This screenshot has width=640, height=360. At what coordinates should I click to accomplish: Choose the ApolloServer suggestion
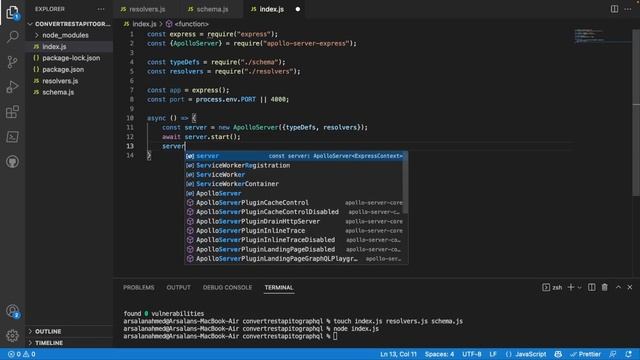(293, 193)
